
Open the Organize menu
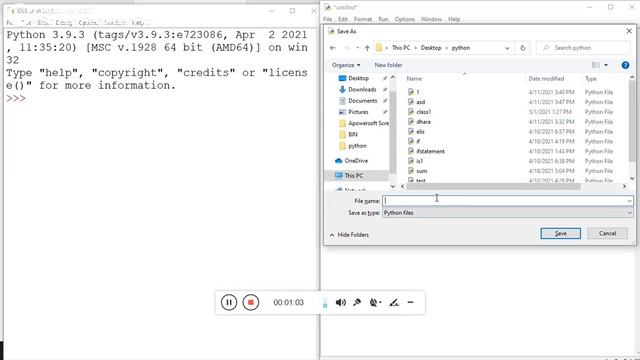point(346,65)
